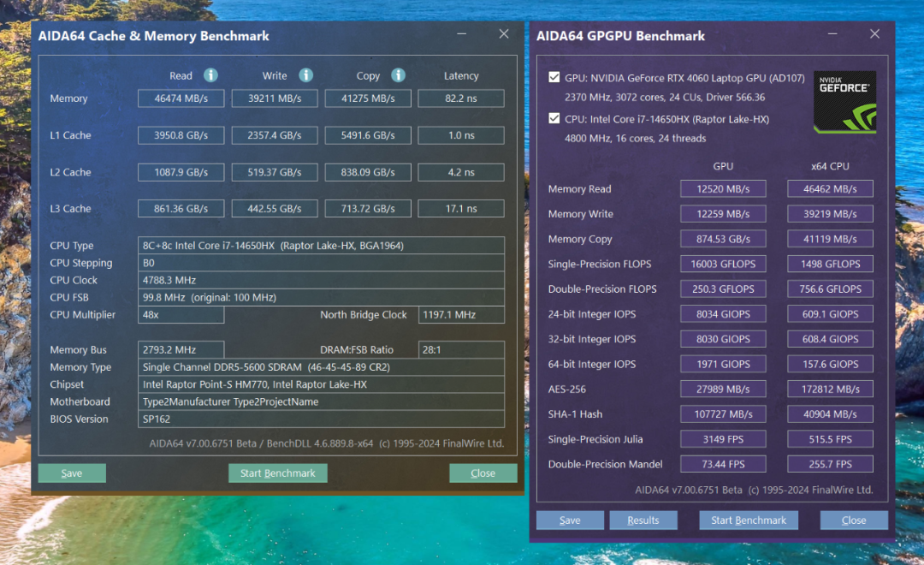Select GPU Single-Precision FLOPS 16003 GFLOPS
The width and height of the screenshot is (924, 565).
click(723, 264)
